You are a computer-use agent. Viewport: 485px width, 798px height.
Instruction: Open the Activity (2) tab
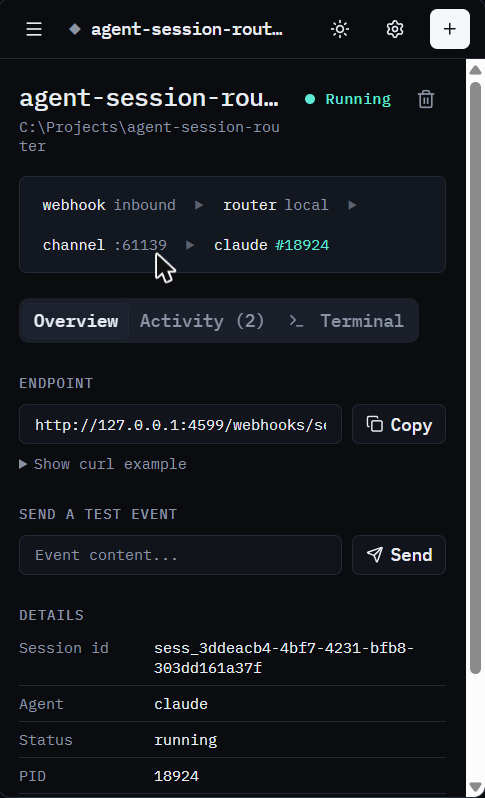coord(202,321)
